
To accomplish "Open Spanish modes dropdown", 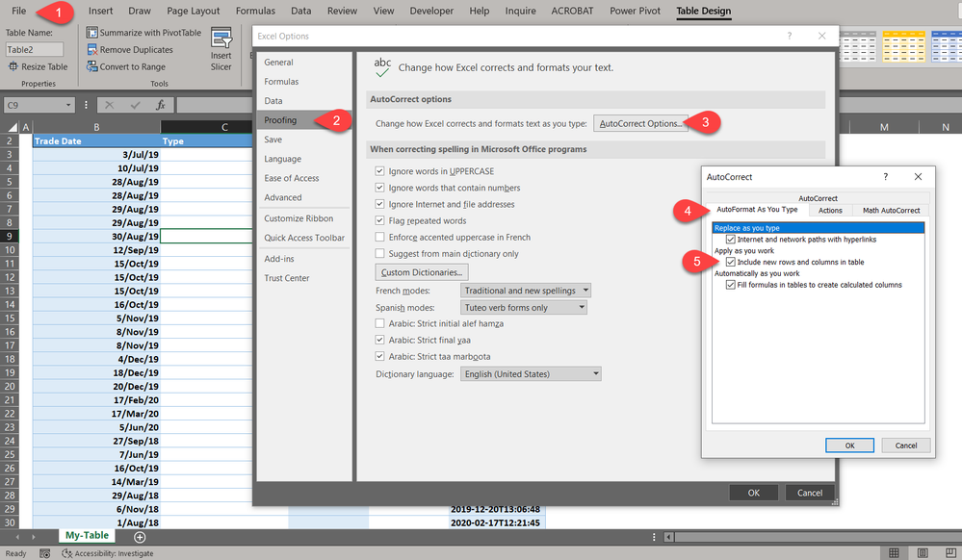I will pos(523,307).
